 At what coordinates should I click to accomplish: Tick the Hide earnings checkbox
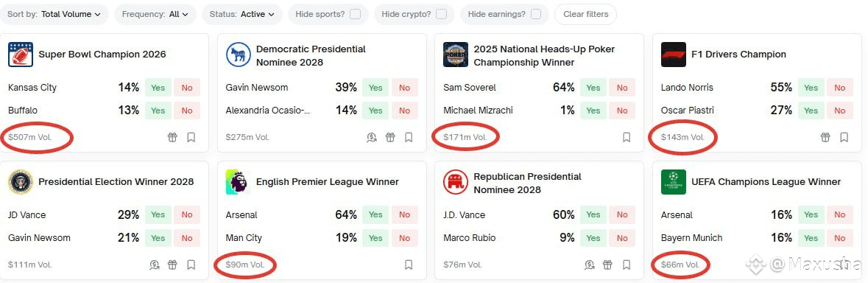point(536,15)
